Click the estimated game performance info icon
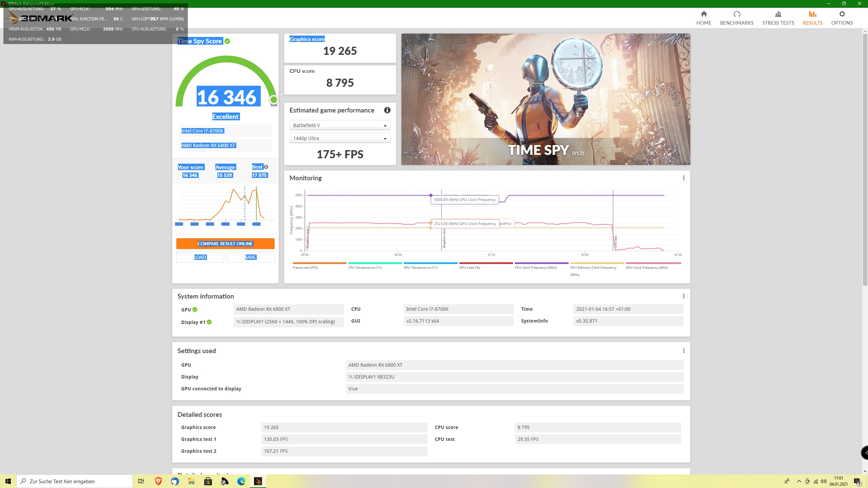 click(387, 110)
